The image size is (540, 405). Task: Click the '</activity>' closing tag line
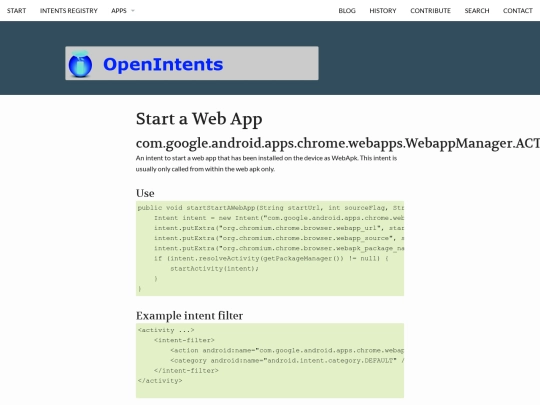(160, 381)
